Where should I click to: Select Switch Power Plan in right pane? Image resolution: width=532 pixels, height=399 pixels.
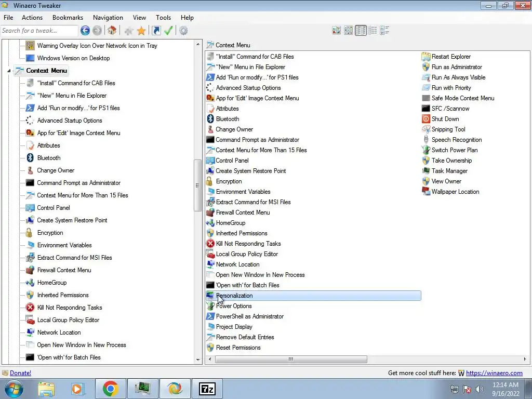pyautogui.click(x=454, y=150)
